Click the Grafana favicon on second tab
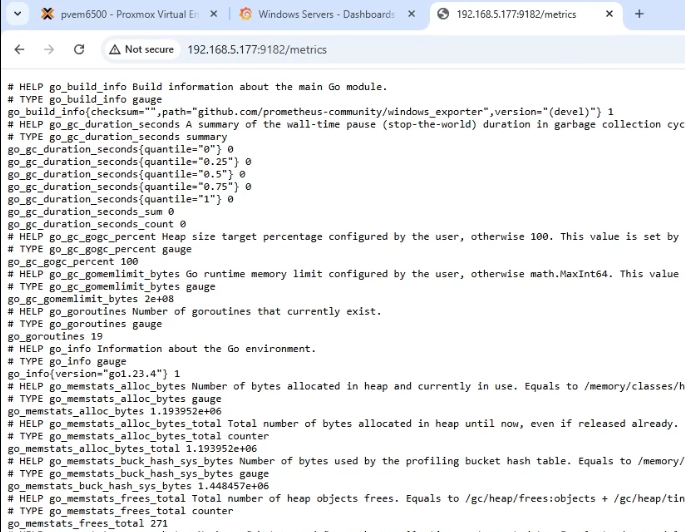 pos(246,15)
